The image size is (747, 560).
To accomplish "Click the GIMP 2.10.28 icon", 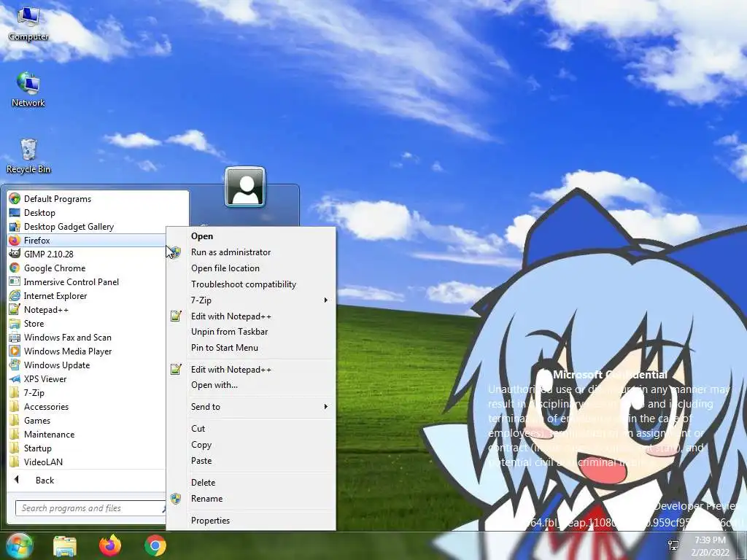I will pyautogui.click(x=15, y=254).
